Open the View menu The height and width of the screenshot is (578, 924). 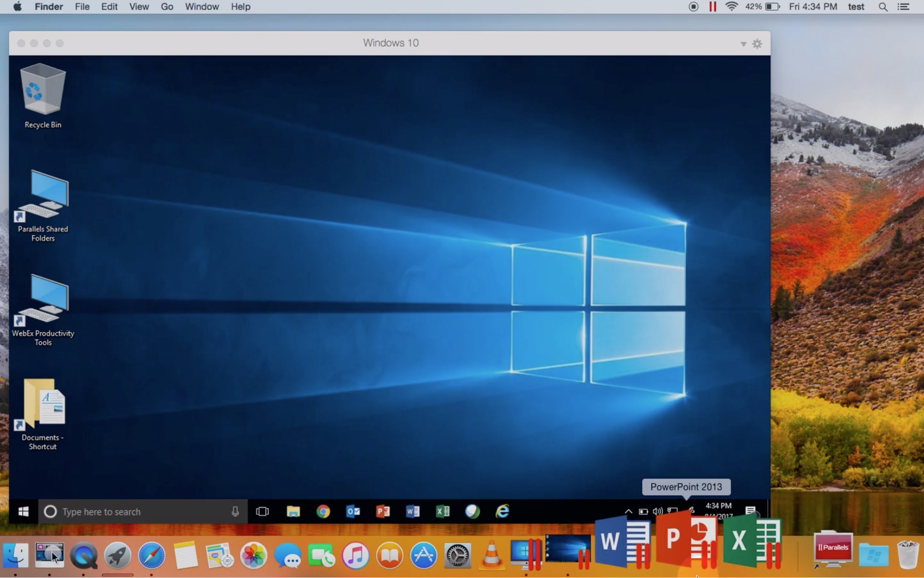pyautogui.click(x=139, y=7)
